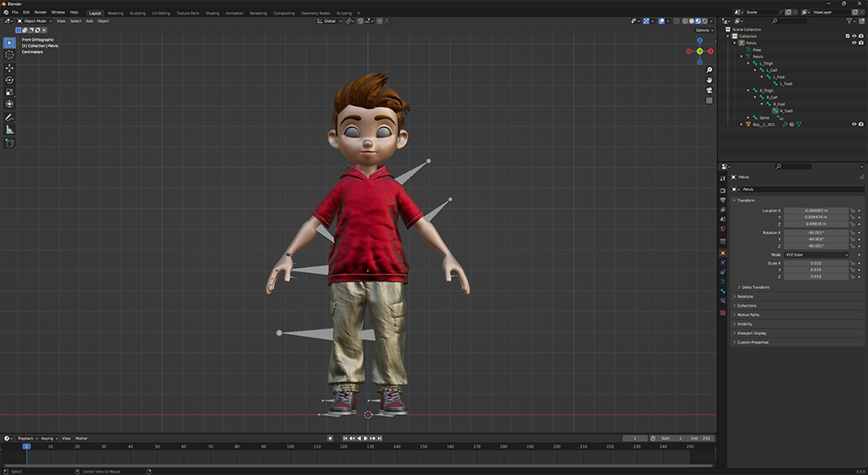Open the Options button in viewport
Viewport: 868px width, 475px height.
(x=704, y=30)
